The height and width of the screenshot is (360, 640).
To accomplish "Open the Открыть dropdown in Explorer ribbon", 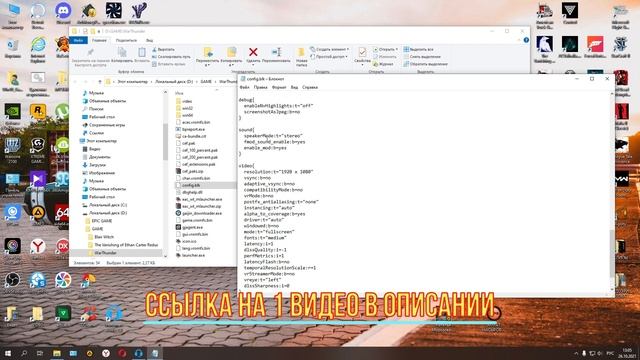I will pyautogui.click(x=384, y=49).
